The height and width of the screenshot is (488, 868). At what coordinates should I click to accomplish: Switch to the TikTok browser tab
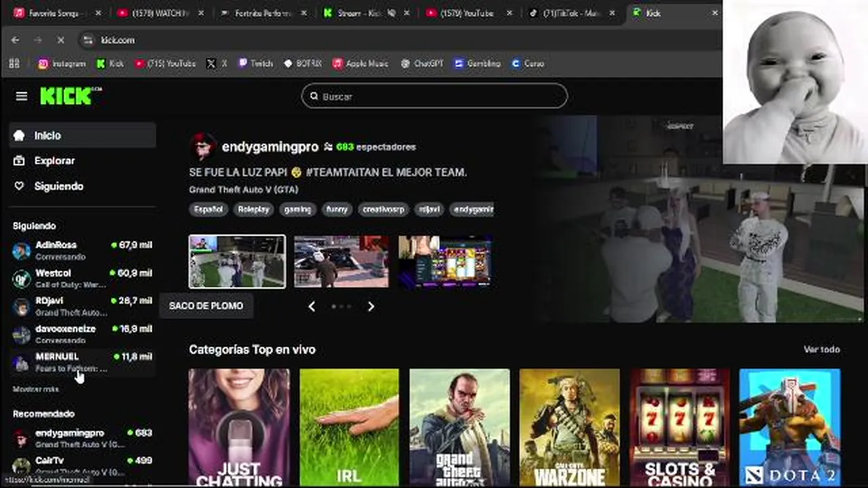[572, 13]
